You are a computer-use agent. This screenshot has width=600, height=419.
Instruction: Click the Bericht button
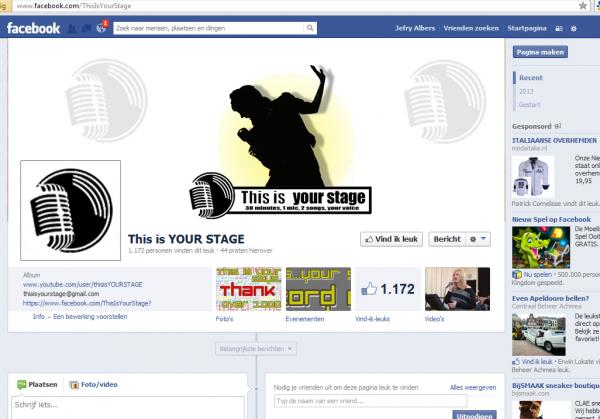coord(447,239)
